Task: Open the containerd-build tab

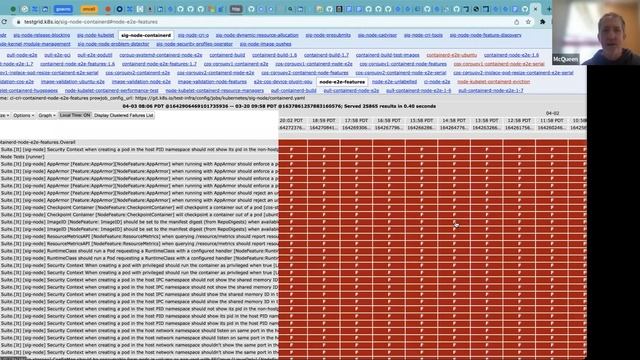Action: [x=227, y=55]
